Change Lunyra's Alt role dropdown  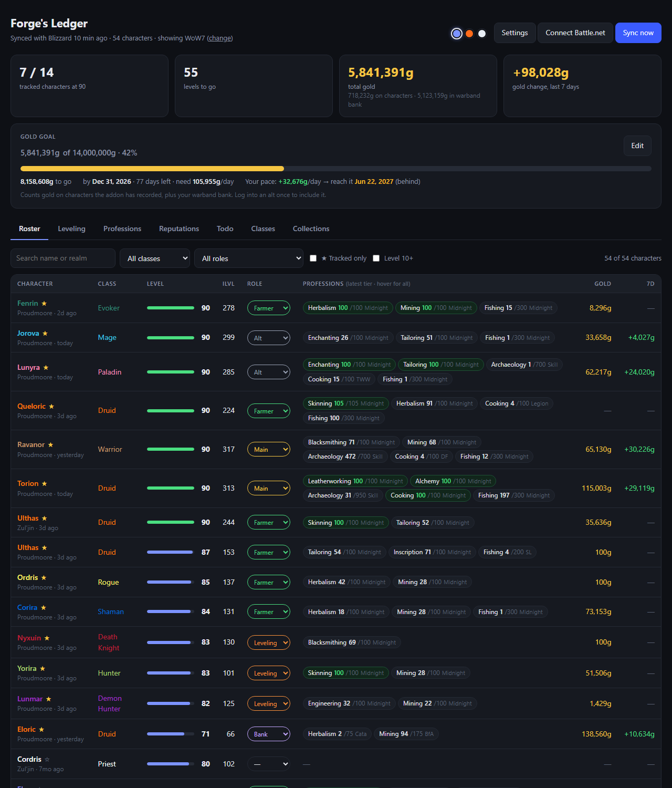pos(269,372)
